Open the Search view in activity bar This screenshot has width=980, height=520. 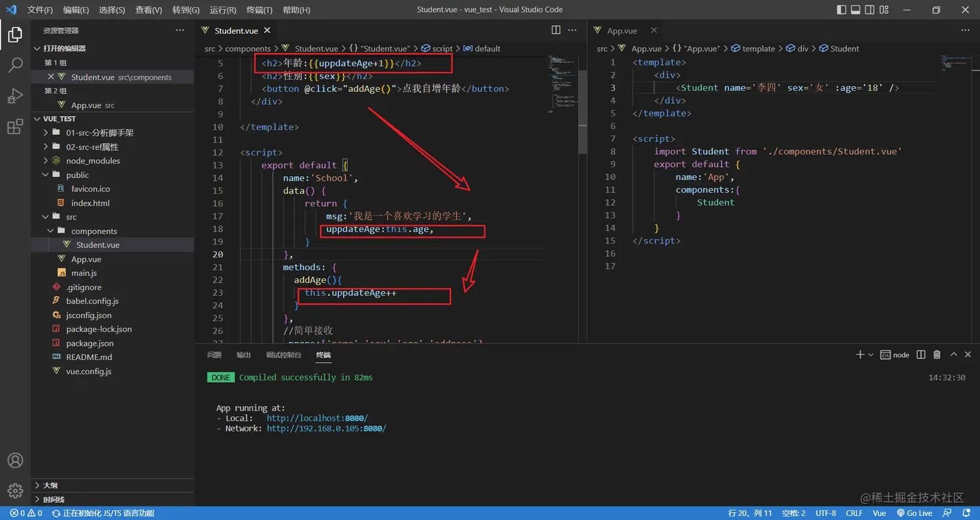point(15,65)
